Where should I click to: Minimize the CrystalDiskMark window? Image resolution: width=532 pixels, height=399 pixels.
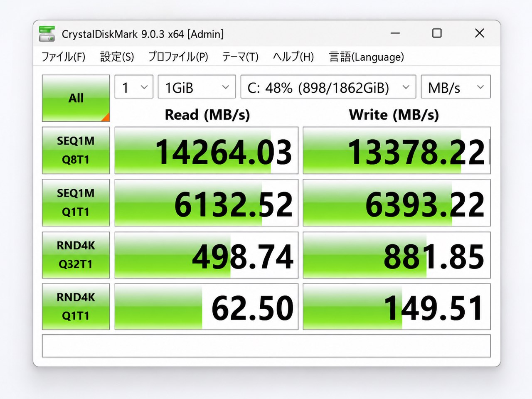point(395,33)
